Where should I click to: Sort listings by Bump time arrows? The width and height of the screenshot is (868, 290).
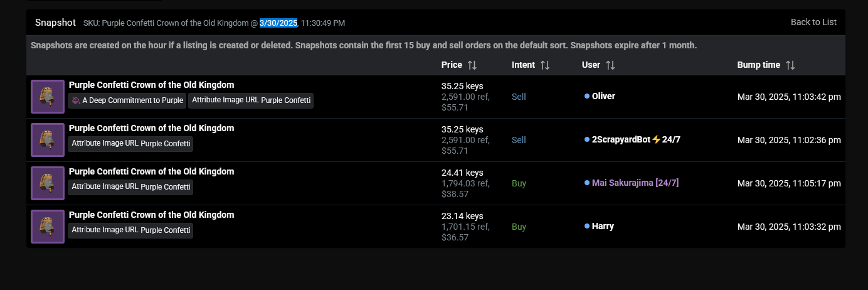790,65
